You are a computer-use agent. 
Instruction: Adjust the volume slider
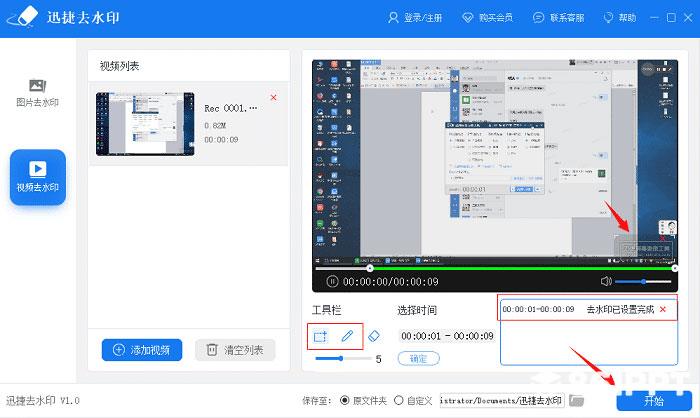(x=643, y=281)
